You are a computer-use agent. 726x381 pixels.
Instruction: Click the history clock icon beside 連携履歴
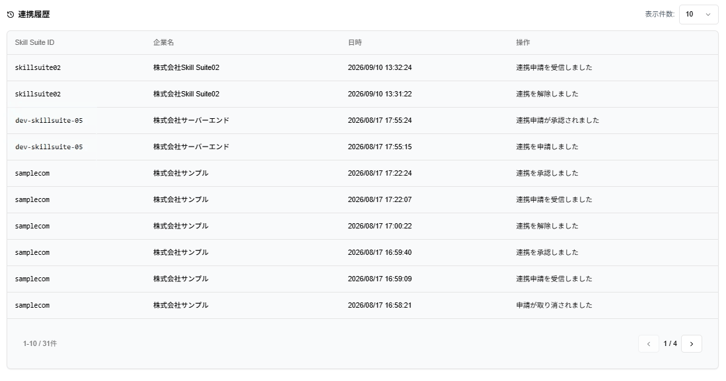tap(11, 15)
